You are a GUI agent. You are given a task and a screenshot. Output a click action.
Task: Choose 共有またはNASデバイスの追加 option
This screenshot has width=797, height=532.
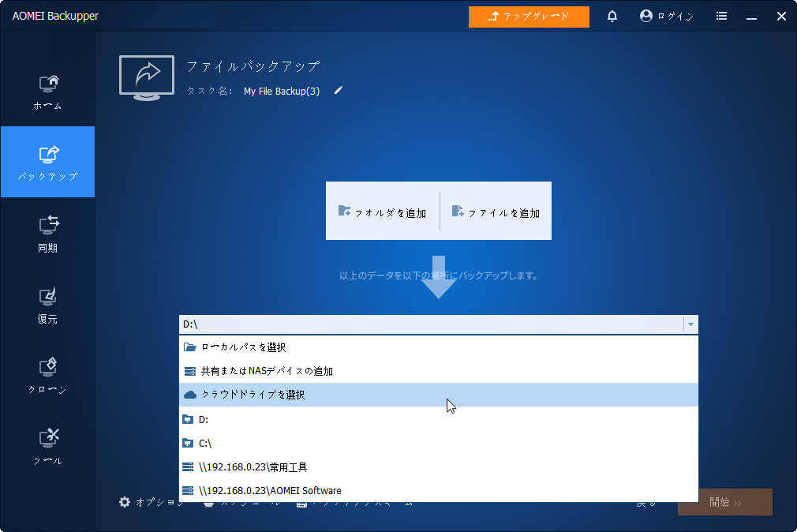(439, 371)
